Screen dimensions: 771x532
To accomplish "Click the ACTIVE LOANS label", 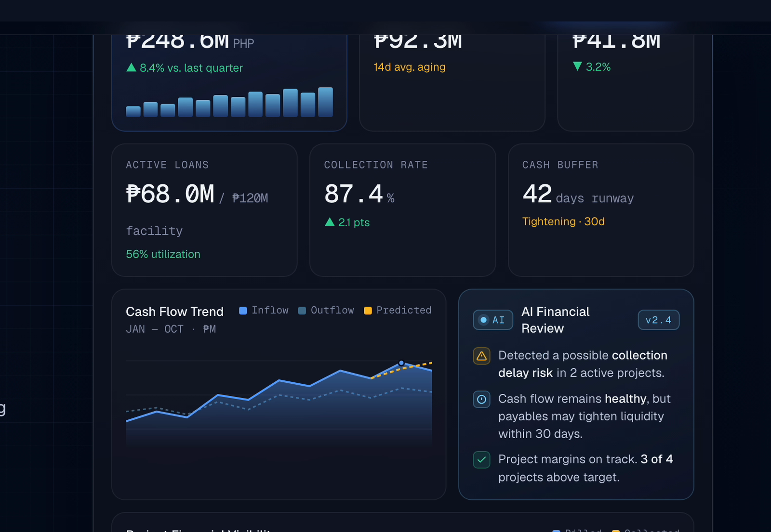I will tap(167, 165).
